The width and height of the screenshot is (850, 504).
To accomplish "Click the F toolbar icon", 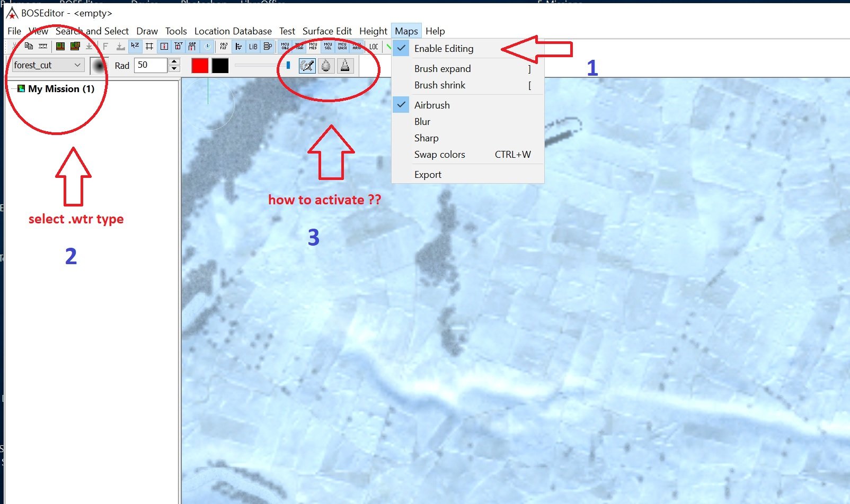I will (105, 47).
